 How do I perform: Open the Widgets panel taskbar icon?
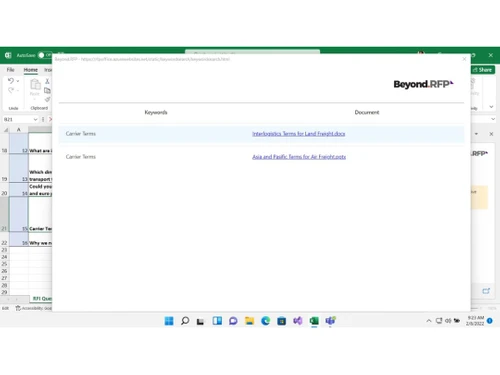(x=217, y=321)
